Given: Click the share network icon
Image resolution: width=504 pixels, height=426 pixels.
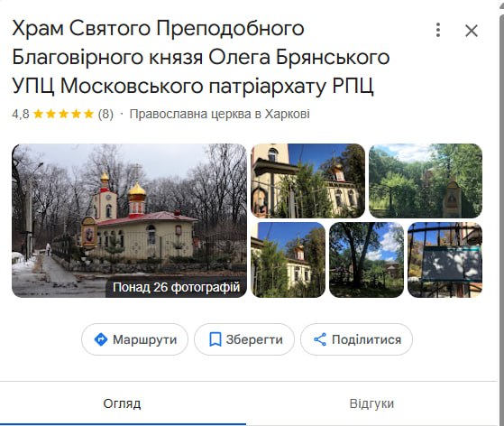Looking at the screenshot, I should tap(320, 339).
